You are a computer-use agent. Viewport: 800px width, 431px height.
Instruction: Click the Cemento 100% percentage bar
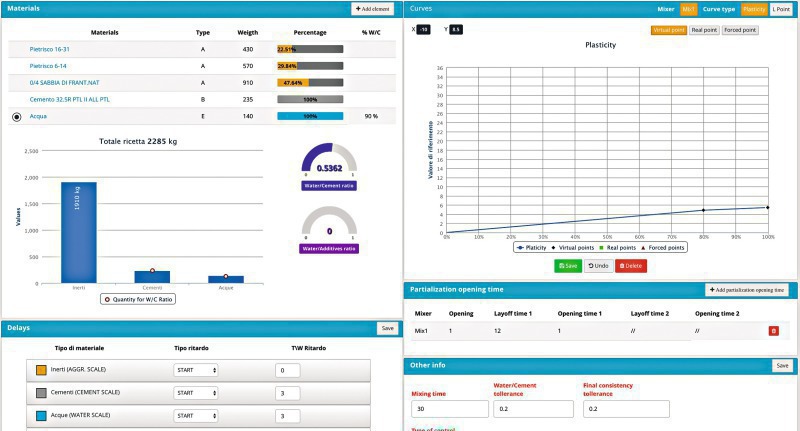point(310,99)
